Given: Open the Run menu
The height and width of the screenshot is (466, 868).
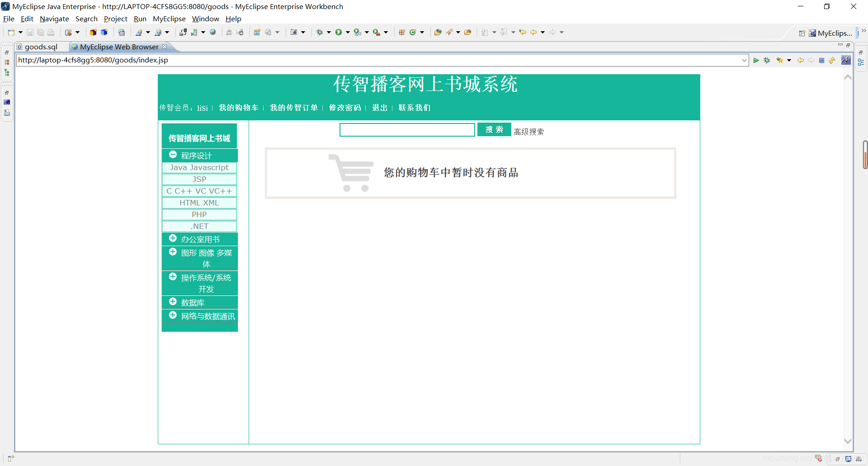Looking at the screenshot, I should (140, 19).
